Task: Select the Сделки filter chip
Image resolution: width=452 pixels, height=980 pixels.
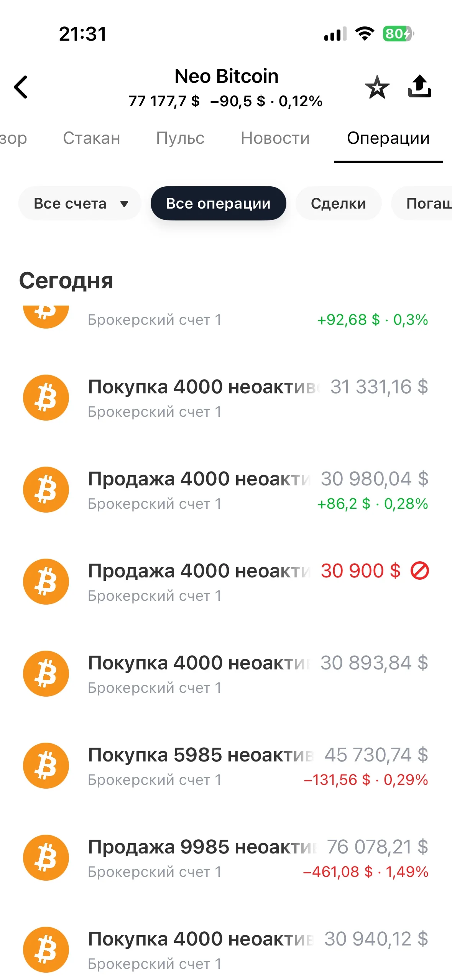Action: coord(338,203)
